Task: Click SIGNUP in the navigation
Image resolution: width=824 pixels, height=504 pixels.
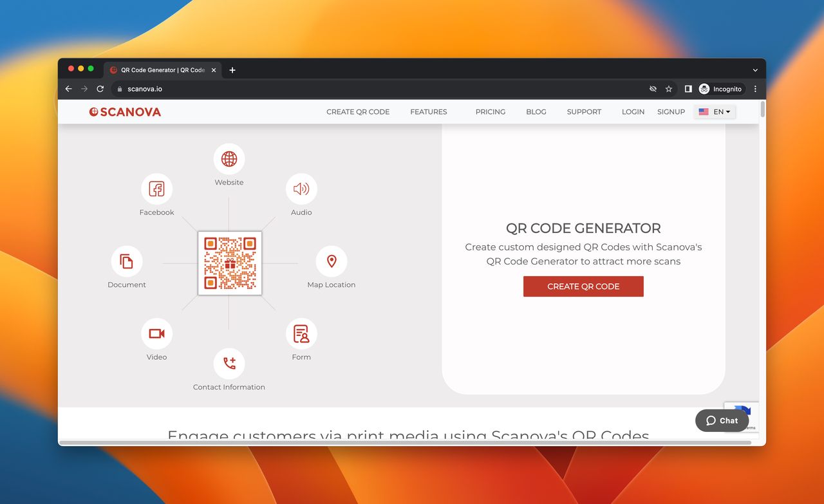Action: click(671, 112)
